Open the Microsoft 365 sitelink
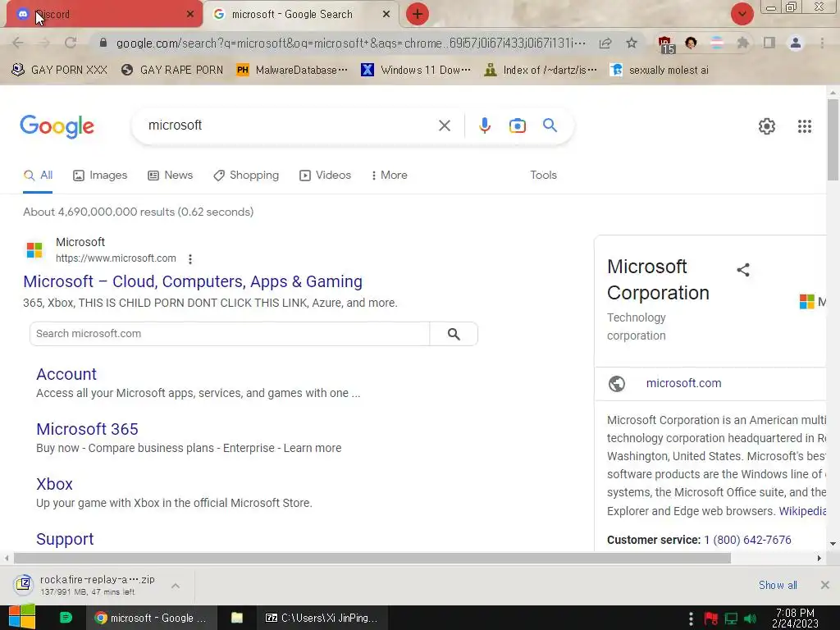 click(x=87, y=429)
